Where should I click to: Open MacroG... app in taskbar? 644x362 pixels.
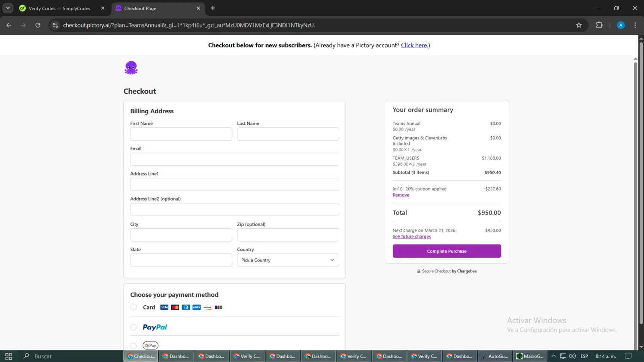click(530, 356)
